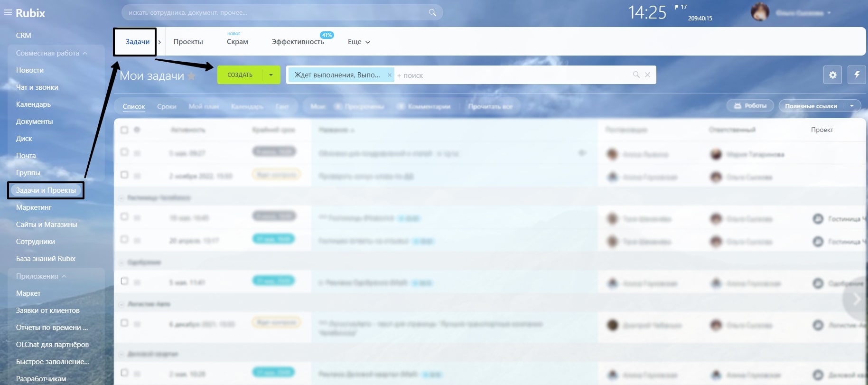This screenshot has height=385, width=868.
Task: Open the settings gear icon
Action: point(832,75)
